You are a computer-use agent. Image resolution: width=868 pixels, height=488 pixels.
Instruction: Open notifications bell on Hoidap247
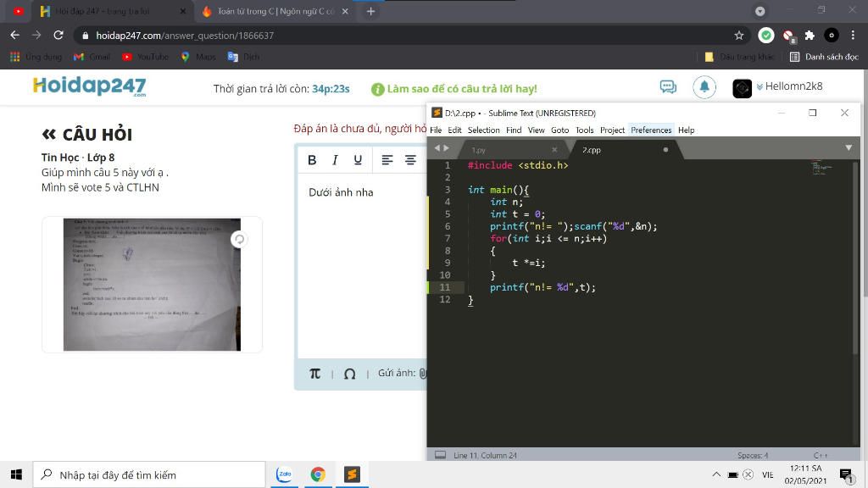point(704,87)
